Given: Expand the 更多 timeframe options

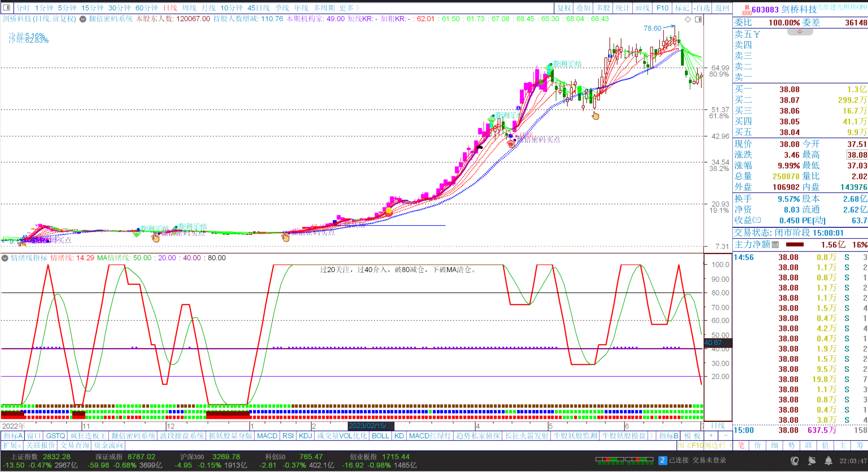Looking at the screenshot, I should pyautogui.click(x=349, y=8).
